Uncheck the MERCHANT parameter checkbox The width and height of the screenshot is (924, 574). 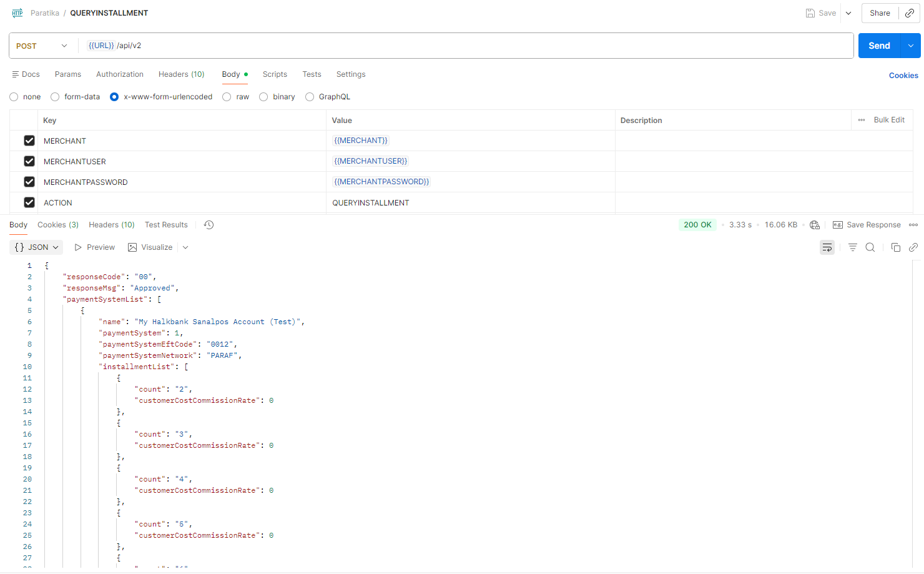[x=29, y=141]
